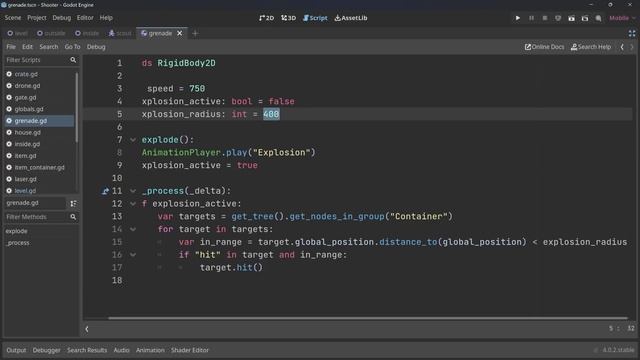Image resolution: width=640 pixels, height=360 pixels.
Task: Switch to the Script workspace
Action: 315,18
